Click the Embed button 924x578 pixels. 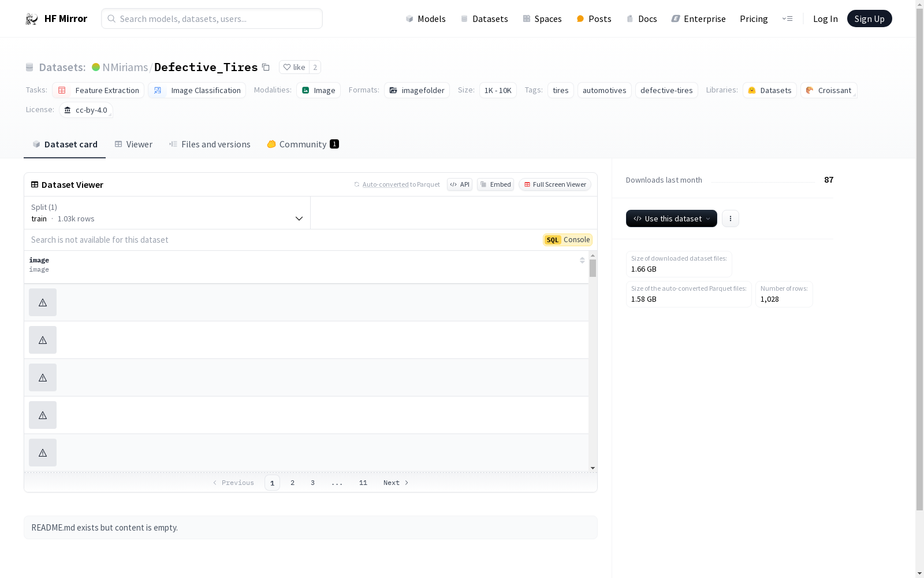click(x=495, y=184)
